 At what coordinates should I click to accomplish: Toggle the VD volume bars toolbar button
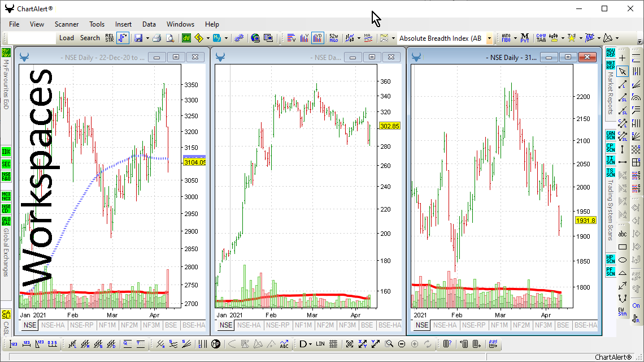[317, 38]
